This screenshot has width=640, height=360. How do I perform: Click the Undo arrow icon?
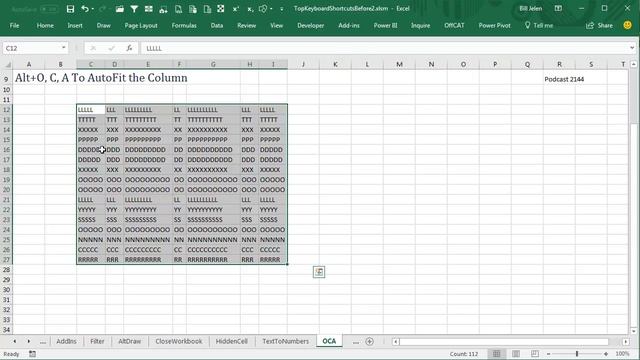(x=84, y=9)
